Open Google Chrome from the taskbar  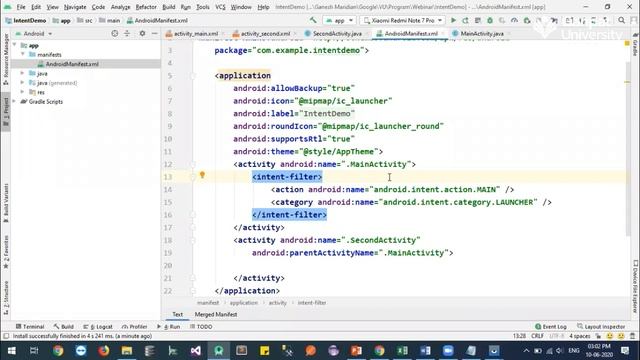click(x=58, y=351)
